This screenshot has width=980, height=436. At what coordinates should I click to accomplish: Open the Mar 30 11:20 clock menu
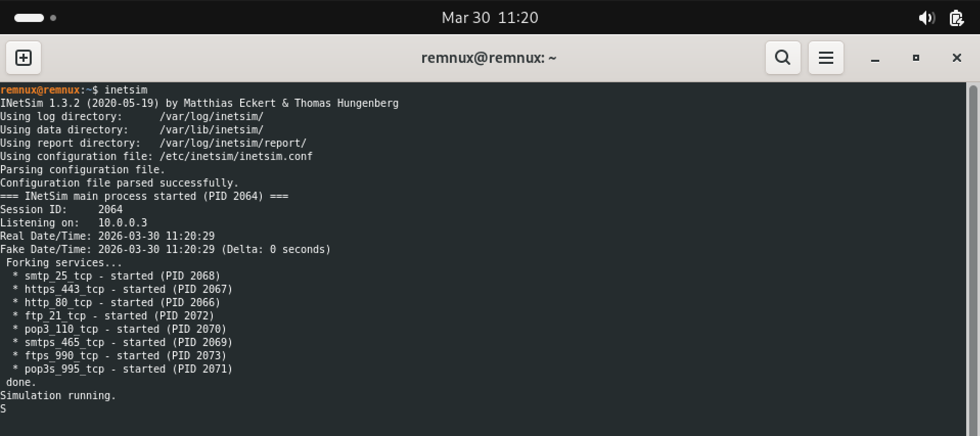point(490,18)
